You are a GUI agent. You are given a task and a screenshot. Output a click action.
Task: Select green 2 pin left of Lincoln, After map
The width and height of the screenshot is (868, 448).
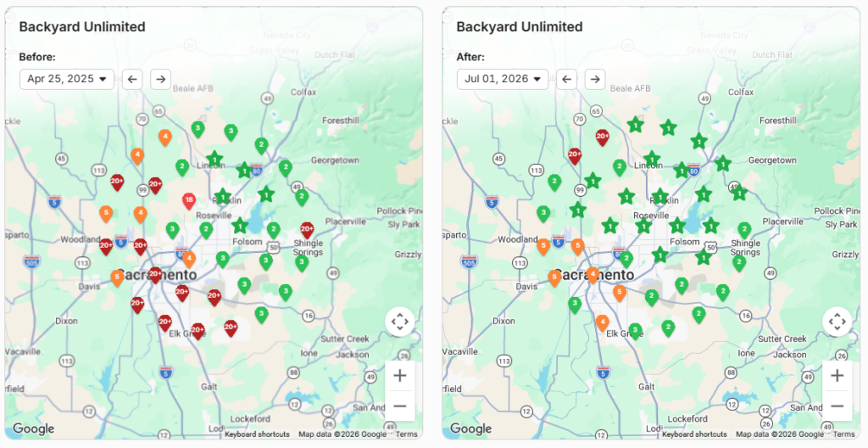620,167
